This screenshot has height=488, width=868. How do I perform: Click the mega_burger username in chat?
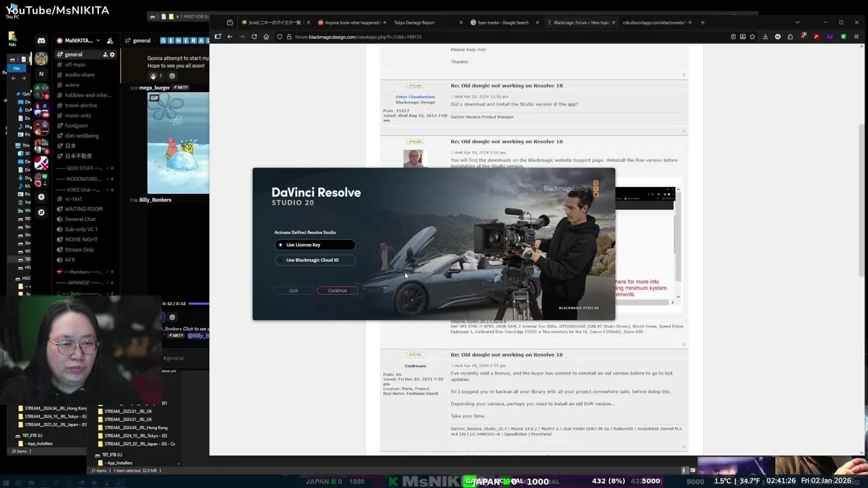pyautogui.click(x=155, y=87)
